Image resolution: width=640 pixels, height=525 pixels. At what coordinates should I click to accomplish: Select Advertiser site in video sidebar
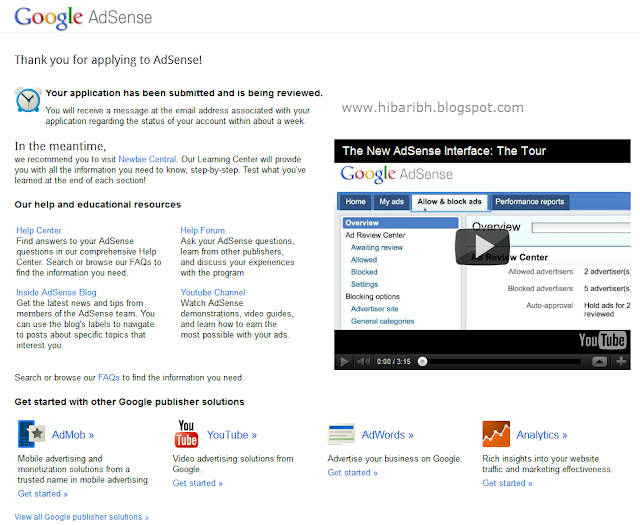[374, 309]
